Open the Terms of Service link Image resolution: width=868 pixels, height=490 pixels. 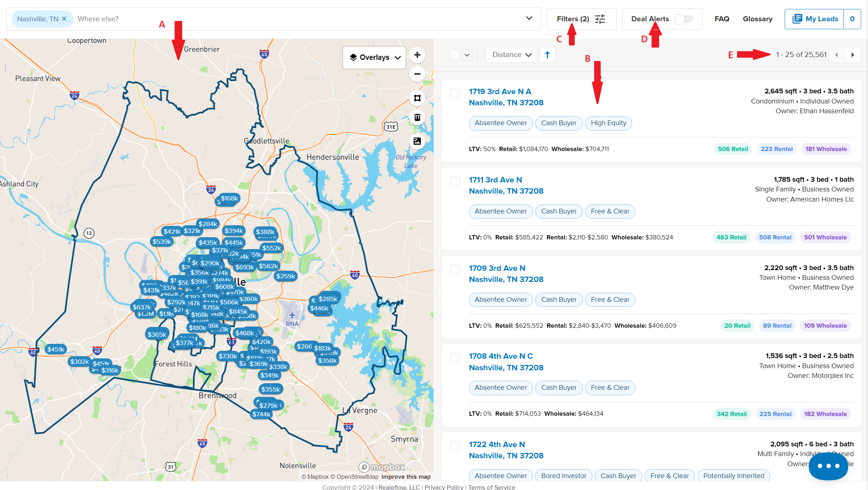[x=491, y=487]
